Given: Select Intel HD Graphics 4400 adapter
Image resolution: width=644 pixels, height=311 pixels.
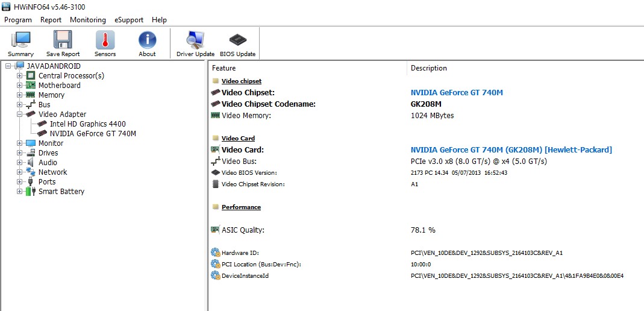Looking at the screenshot, I should point(87,124).
